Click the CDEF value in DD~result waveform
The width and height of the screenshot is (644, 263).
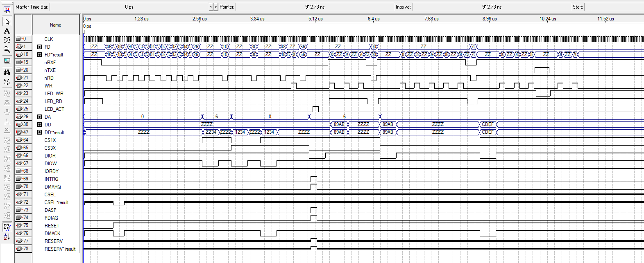pyautogui.click(x=488, y=132)
